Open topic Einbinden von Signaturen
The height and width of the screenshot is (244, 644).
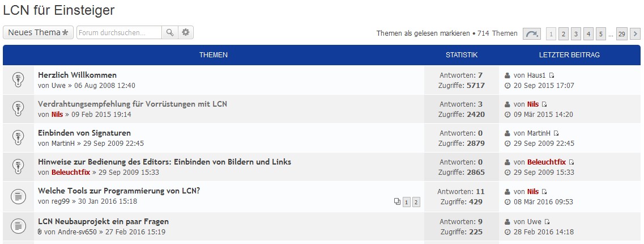tap(84, 133)
